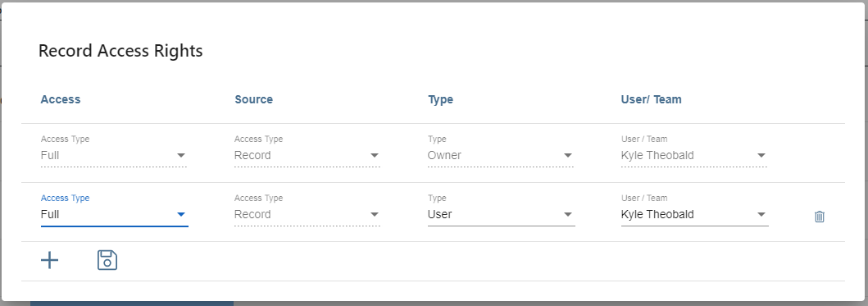Image resolution: width=868 pixels, height=306 pixels.
Task: Click dark blue bar below the dialog
Action: (132, 304)
